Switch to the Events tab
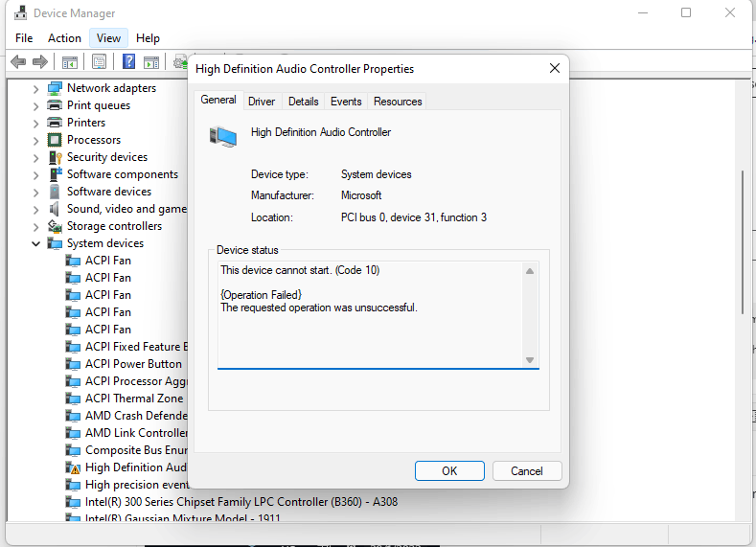756x547 pixels. coord(346,102)
